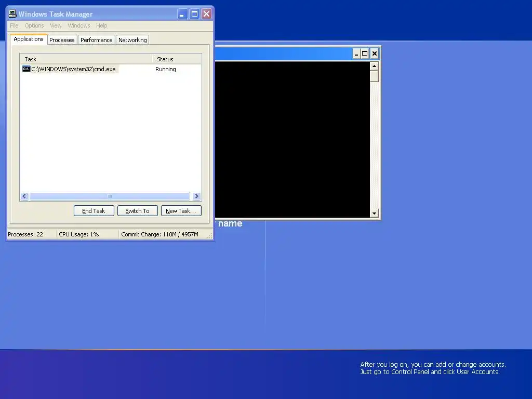
Task: Open the Options menu
Action: pyautogui.click(x=34, y=25)
